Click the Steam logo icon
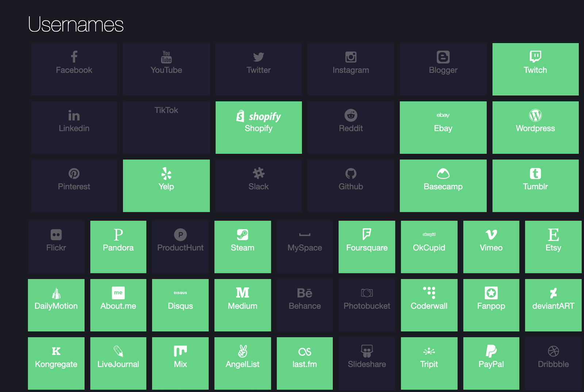This screenshot has width=584, height=392. tap(242, 235)
